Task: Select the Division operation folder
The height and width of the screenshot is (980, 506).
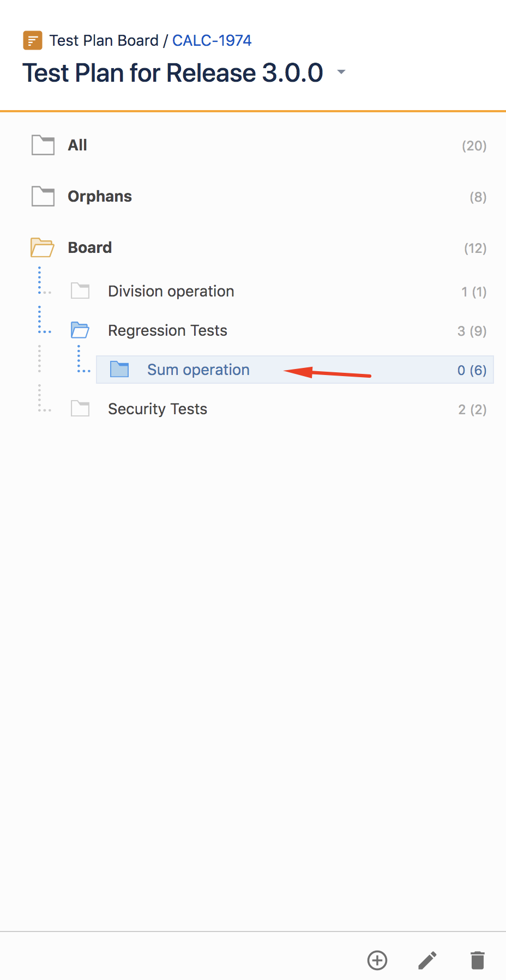Action: [171, 292]
